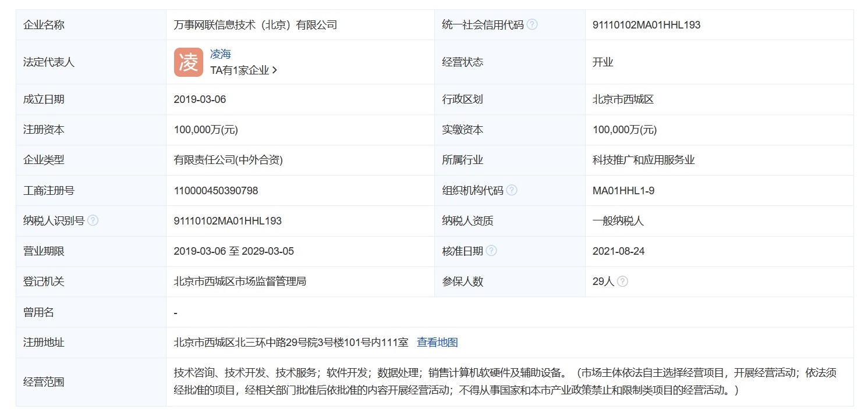
Task: Click help icon next to 组织机构代码
Action: (x=512, y=190)
